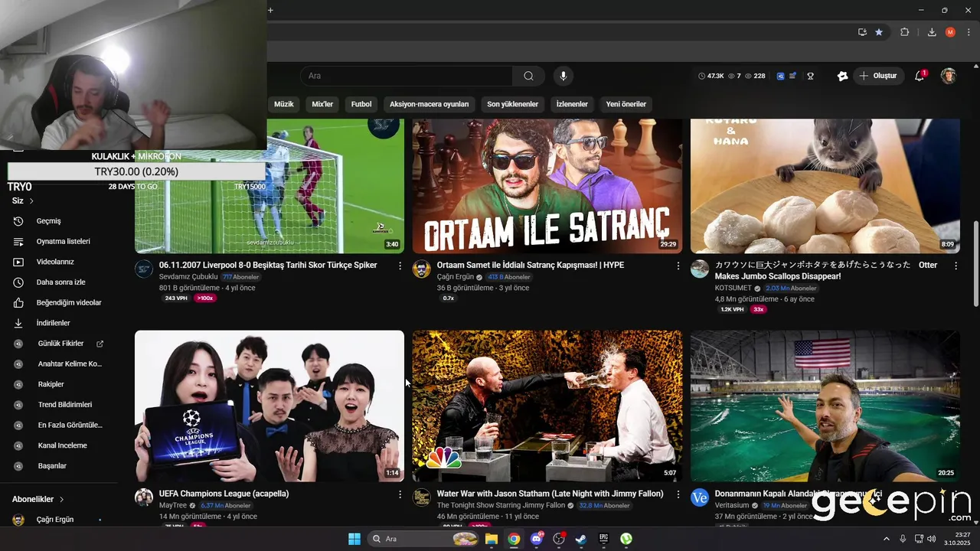Open File Explorer from taskbar
Image resolution: width=980 pixels, height=551 pixels.
point(492,539)
